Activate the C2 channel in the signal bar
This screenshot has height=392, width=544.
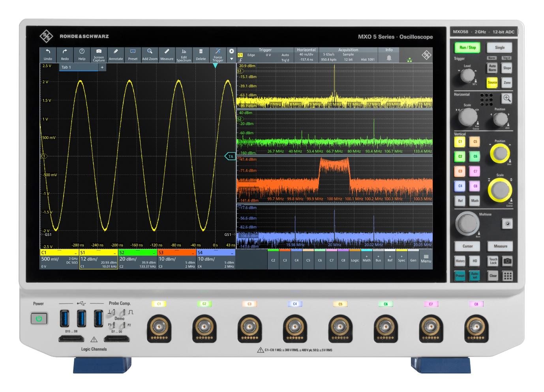click(274, 259)
